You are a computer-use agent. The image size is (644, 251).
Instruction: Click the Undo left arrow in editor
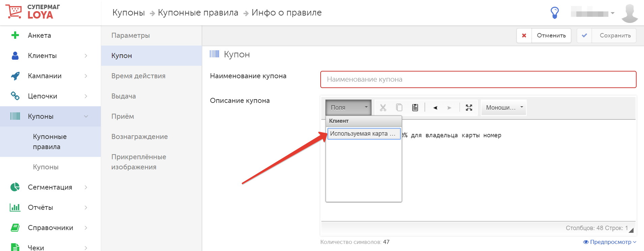435,108
